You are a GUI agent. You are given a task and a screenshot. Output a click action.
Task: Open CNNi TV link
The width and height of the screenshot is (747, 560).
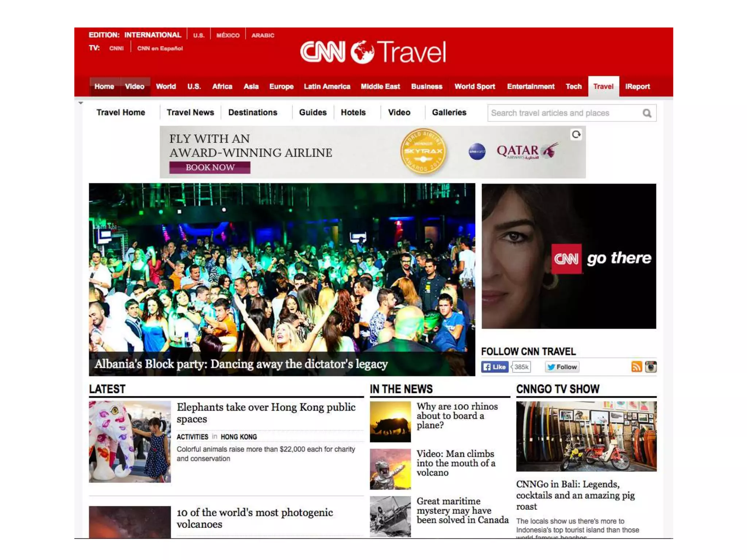pyautogui.click(x=116, y=48)
